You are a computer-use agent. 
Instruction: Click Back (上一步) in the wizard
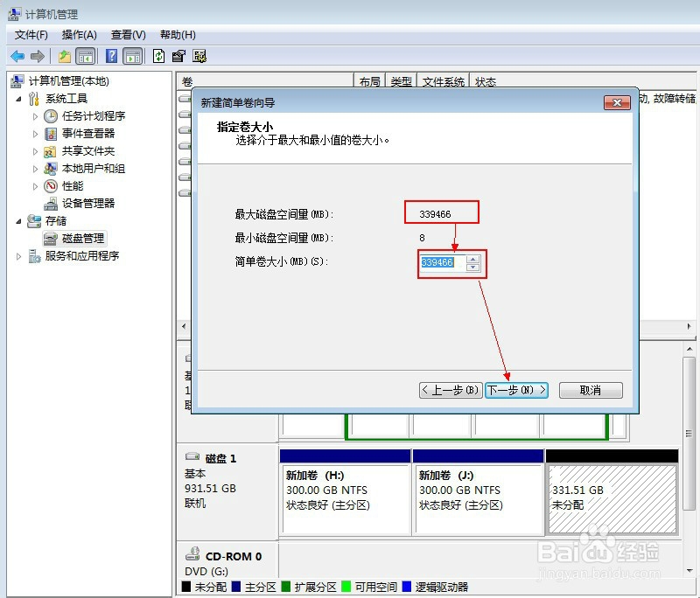point(451,390)
